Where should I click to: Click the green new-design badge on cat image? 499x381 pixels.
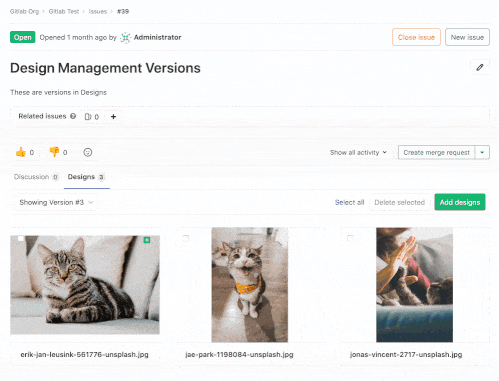[x=147, y=240]
